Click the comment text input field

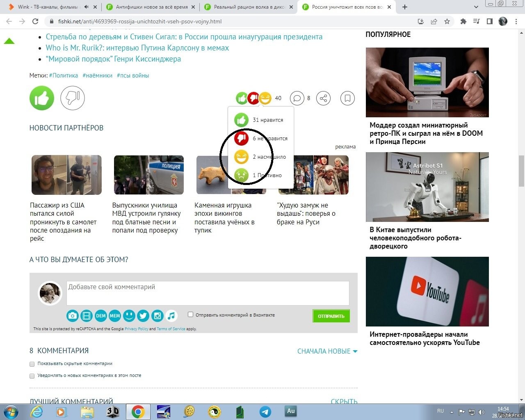[x=208, y=293]
